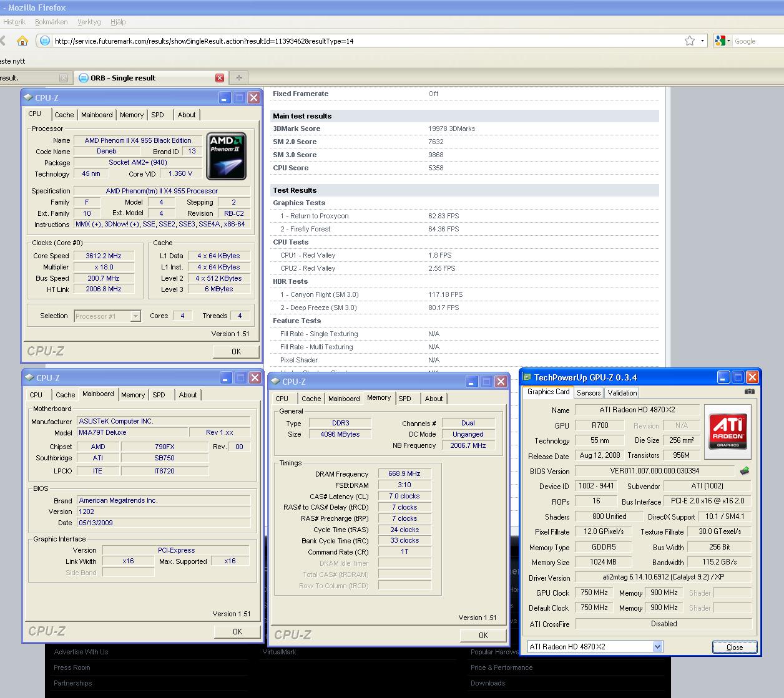Close the ORB - Single result tab
Viewport: 784px width, 698px height.
click(x=220, y=78)
